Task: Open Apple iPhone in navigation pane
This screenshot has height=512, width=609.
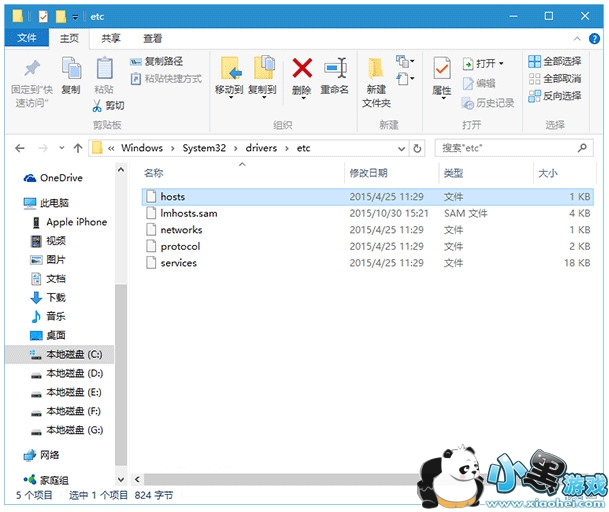Action: (70, 222)
